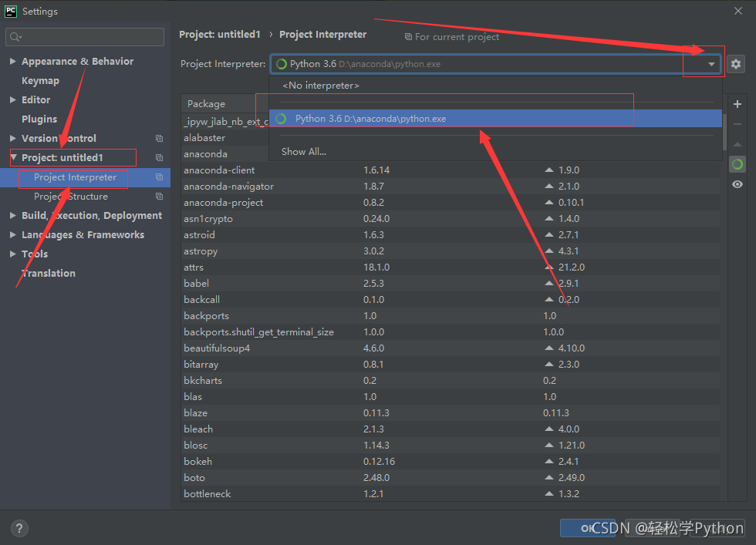Click latest version 4.10.0 for beautifulsoup4

[572, 348]
